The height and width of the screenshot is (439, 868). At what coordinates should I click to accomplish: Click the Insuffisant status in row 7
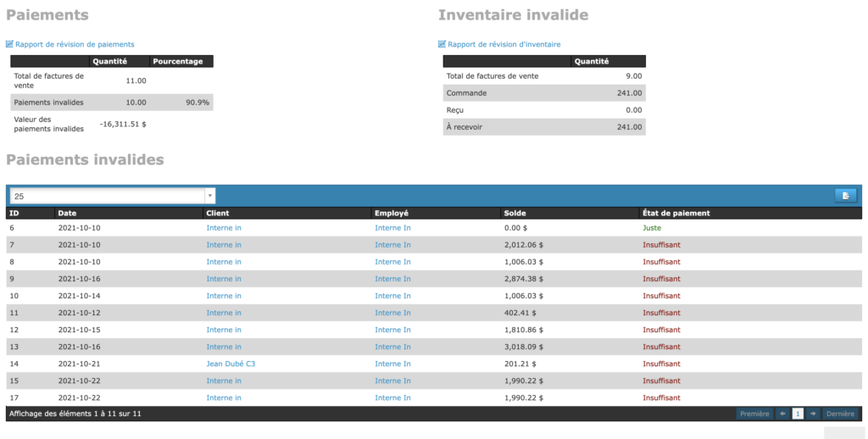[661, 245]
